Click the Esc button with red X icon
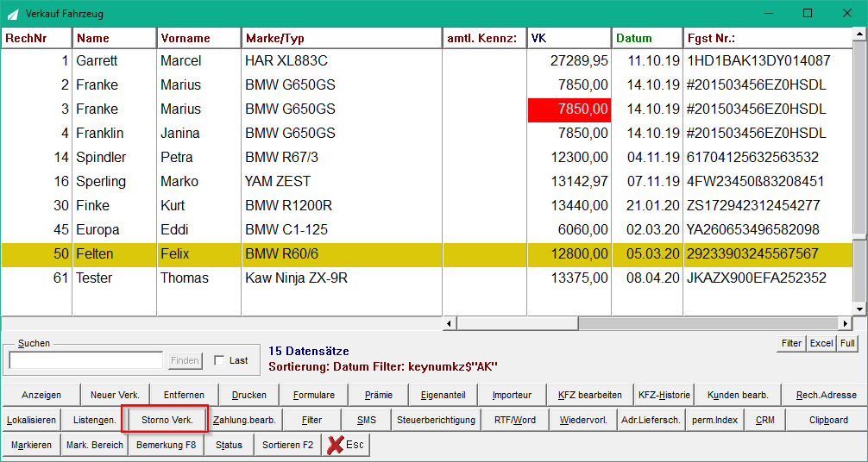The image size is (868, 462). tap(345, 445)
